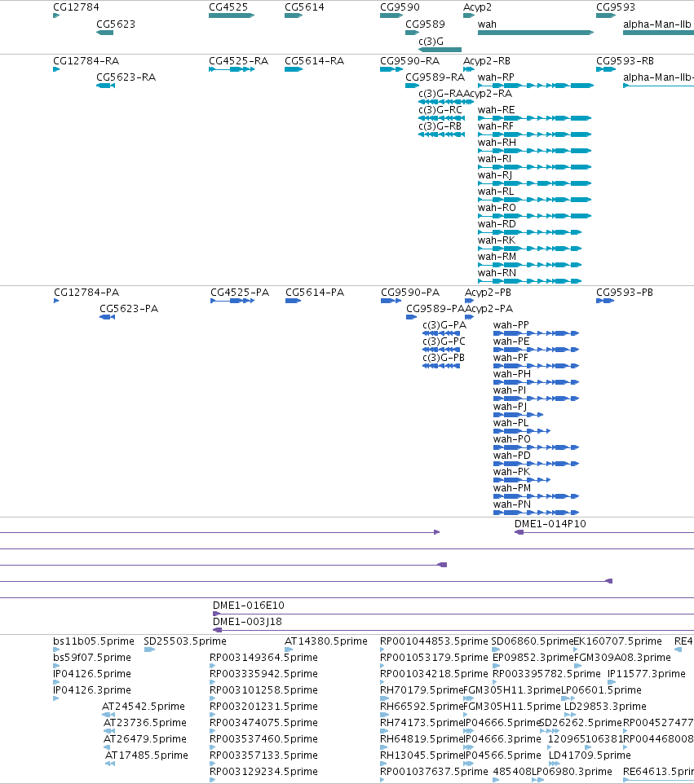Click the CG9590-PA protein label
694x784 pixels.
(410, 292)
